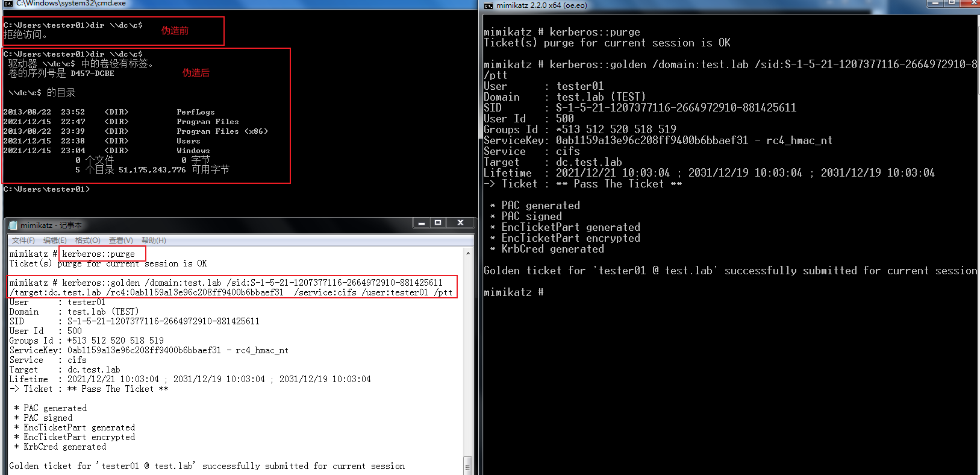Screen dimensions: 980x475
Task: Click the cmd.exe window title bar text
Action: pyautogui.click(x=71, y=3)
